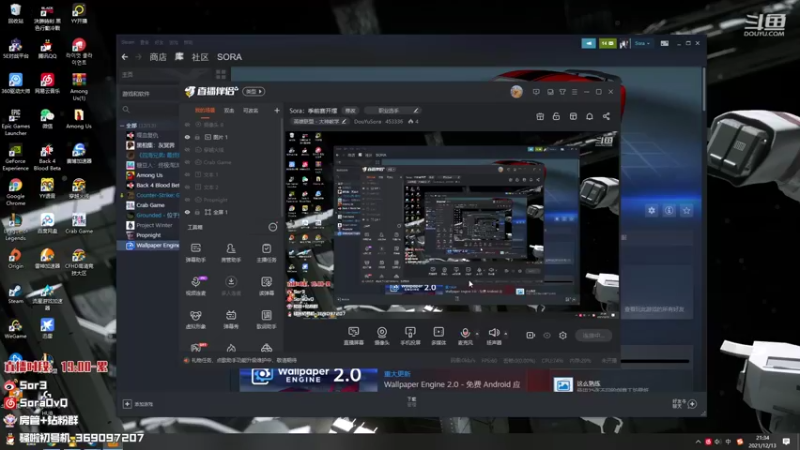This screenshot has width=800, height=450.
Task: Click 添加游戏 at the bottom of Steam
Action: [x=138, y=404]
